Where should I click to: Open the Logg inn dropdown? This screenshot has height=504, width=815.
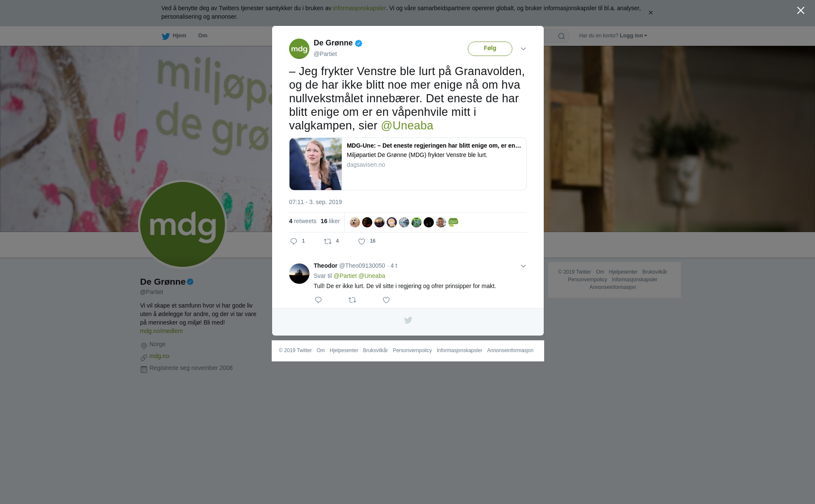click(633, 36)
